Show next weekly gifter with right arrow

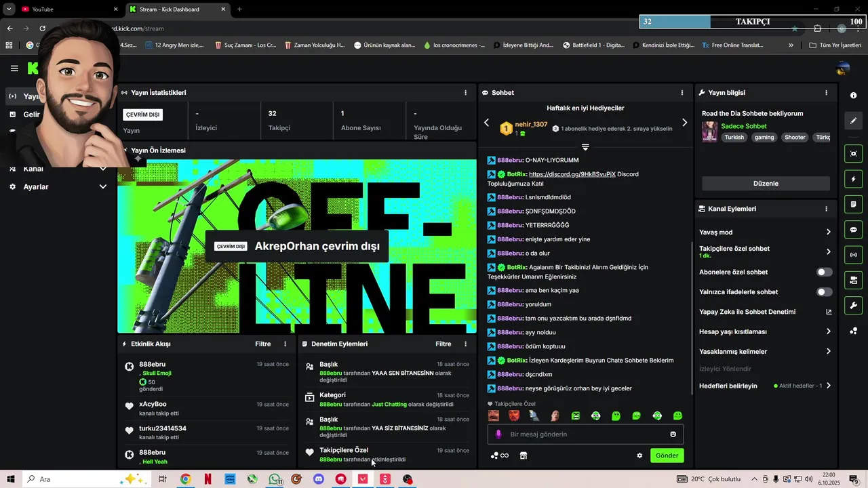click(684, 123)
